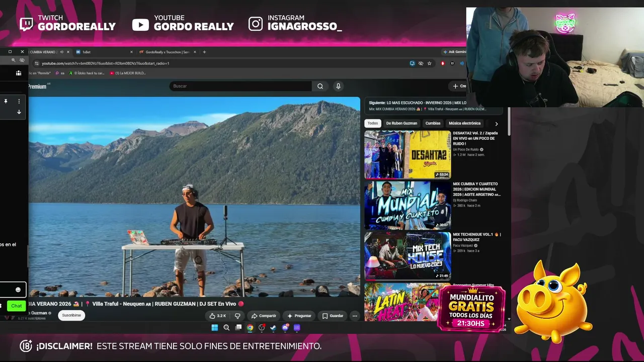The image size is (644, 362).
Task: Click inside the Buscar search field
Action: coord(240,86)
